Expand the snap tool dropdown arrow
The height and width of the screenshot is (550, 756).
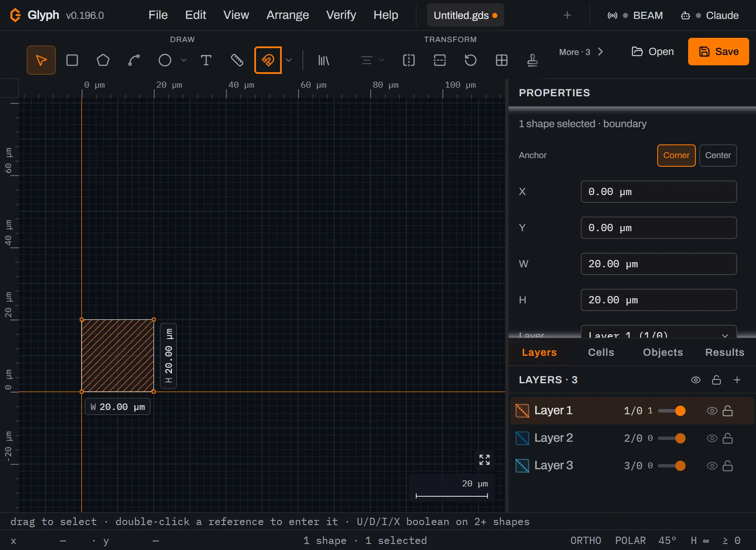pos(289,60)
